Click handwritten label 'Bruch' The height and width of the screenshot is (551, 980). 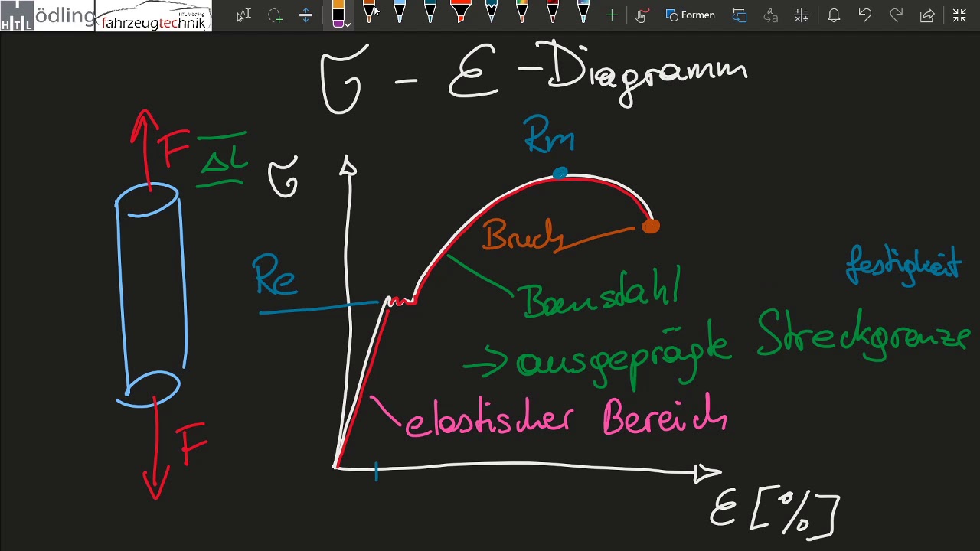coord(524,236)
